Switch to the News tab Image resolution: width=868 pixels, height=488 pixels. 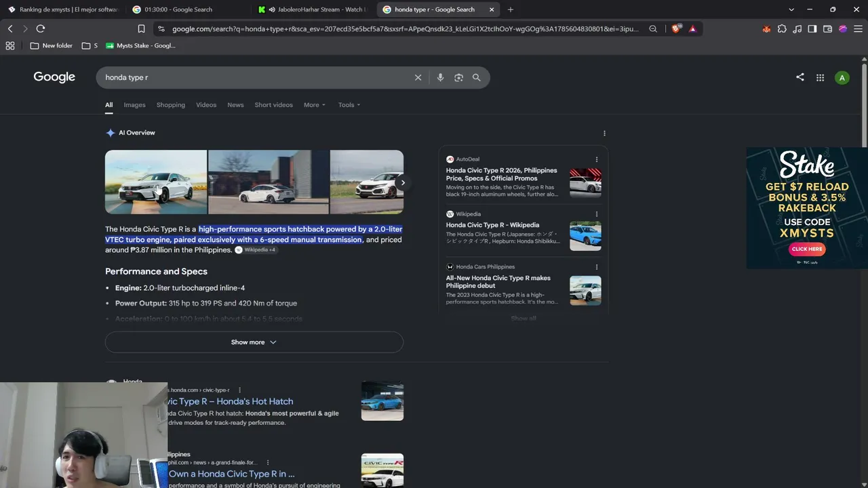point(235,105)
